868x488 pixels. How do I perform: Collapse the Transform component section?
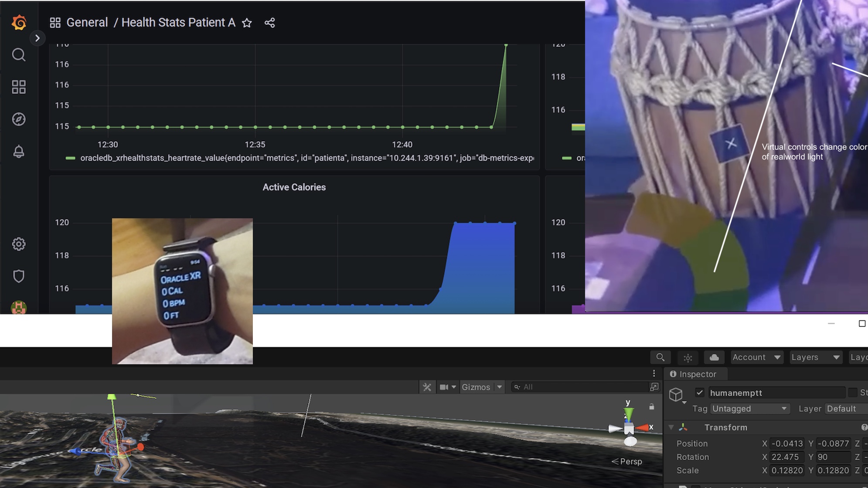point(671,427)
